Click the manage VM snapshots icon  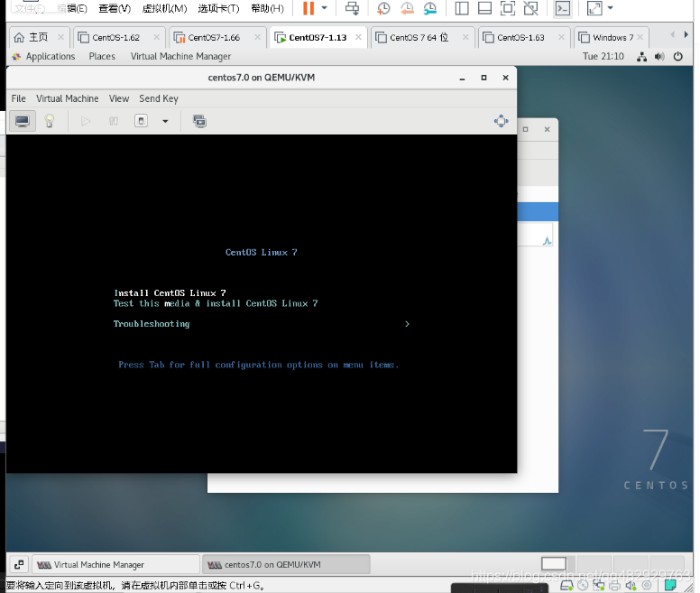coord(199,121)
